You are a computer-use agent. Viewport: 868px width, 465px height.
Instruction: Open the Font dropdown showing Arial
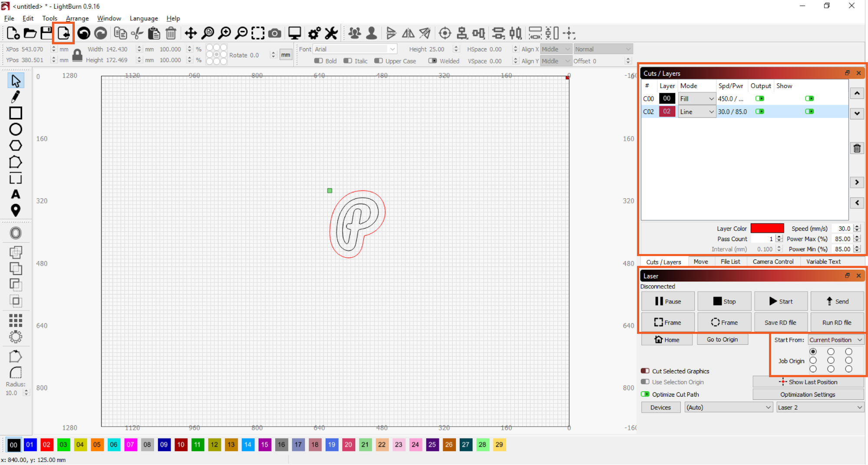point(355,49)
